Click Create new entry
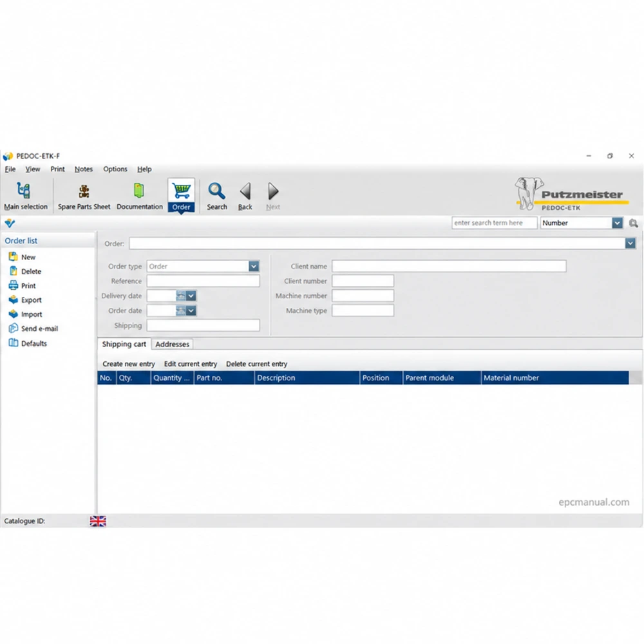This screenshot has height=644, width=644. pyautogui.click(x=129, y=364)
